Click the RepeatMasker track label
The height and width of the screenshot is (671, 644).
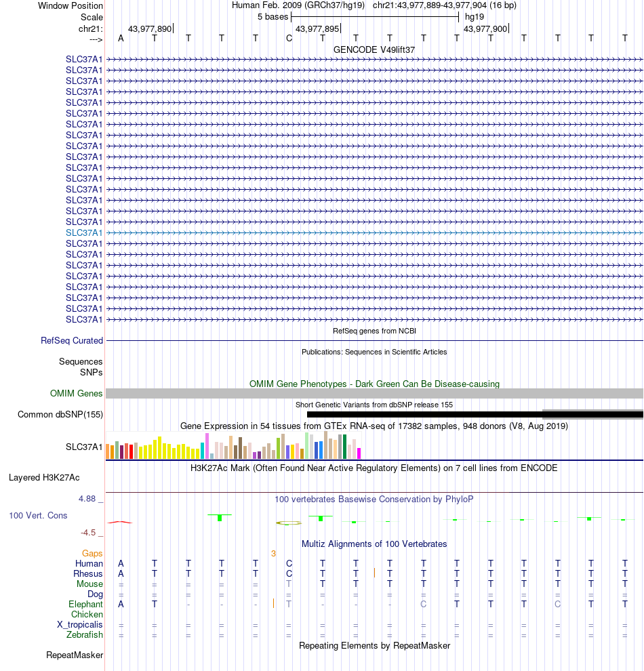click(x=75, y=655)
